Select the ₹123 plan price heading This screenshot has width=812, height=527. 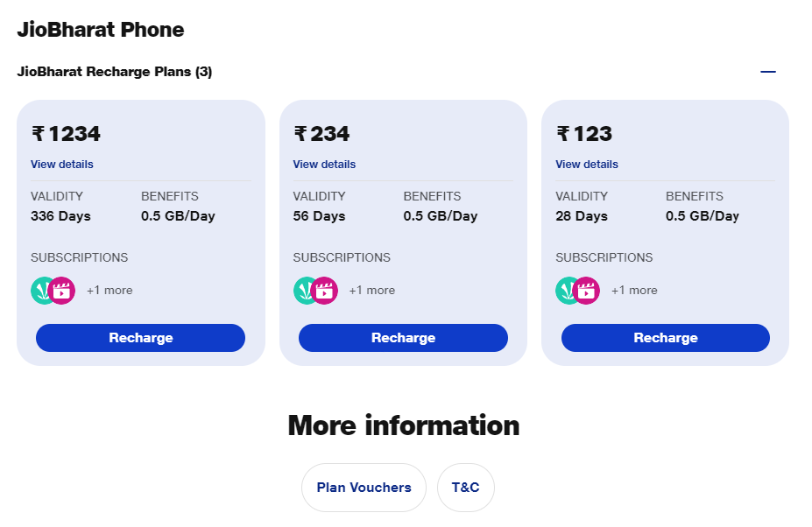pos(584,134)
